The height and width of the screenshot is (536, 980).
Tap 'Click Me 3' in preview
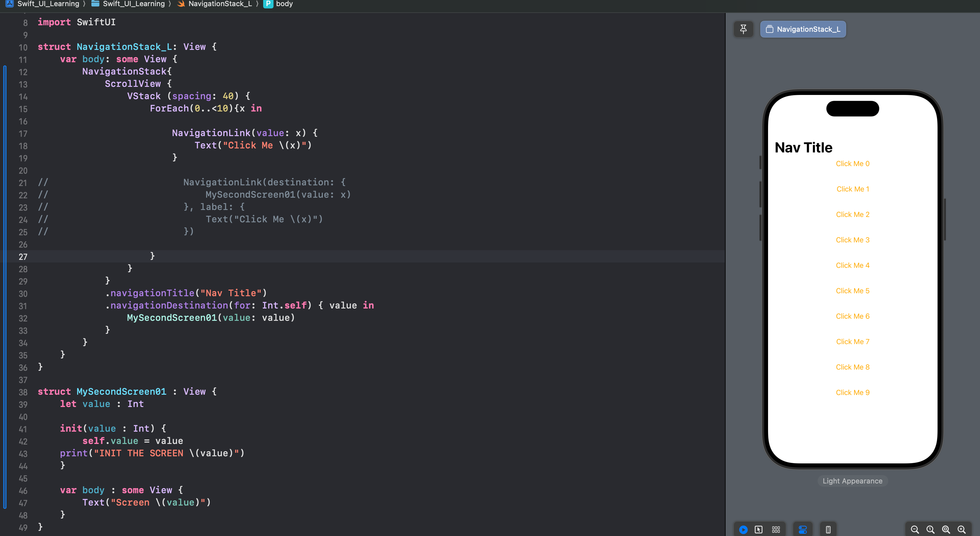tap(852, 240)
